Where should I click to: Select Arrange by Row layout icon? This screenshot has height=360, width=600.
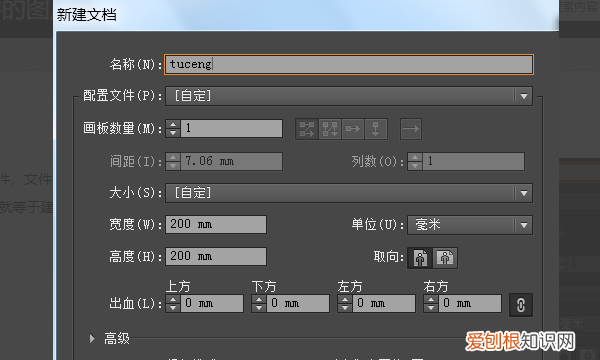point(353,129)
